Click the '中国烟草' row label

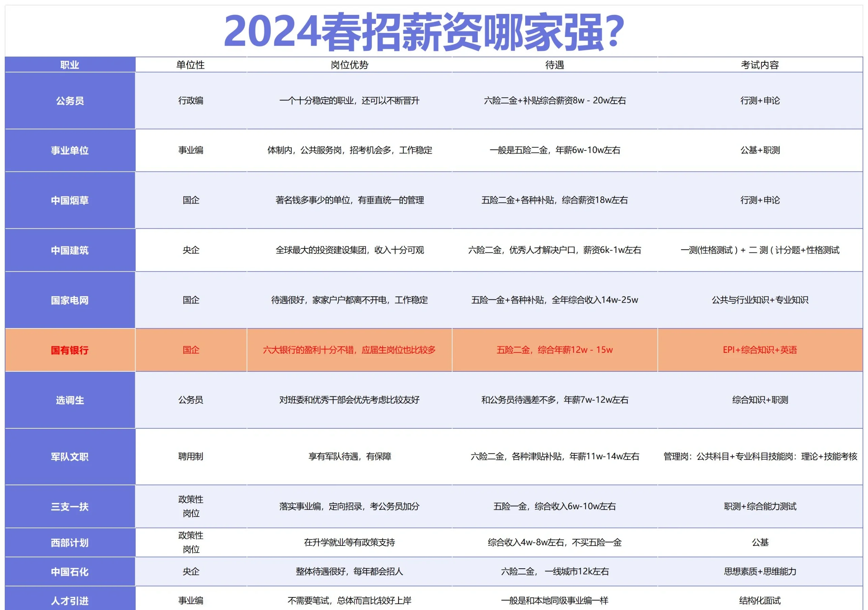(x=70, y=200)
